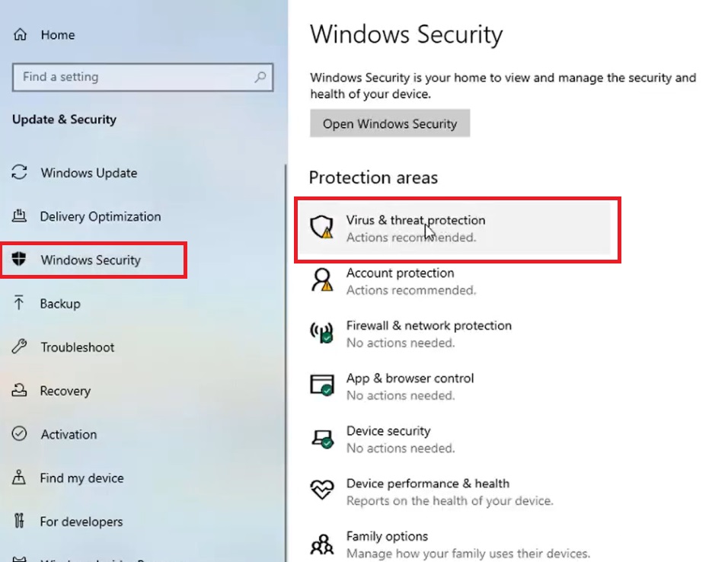Click the Virus & threat protection shield icon
Viewport: 728px width, 562px height.
click(322, 228)
